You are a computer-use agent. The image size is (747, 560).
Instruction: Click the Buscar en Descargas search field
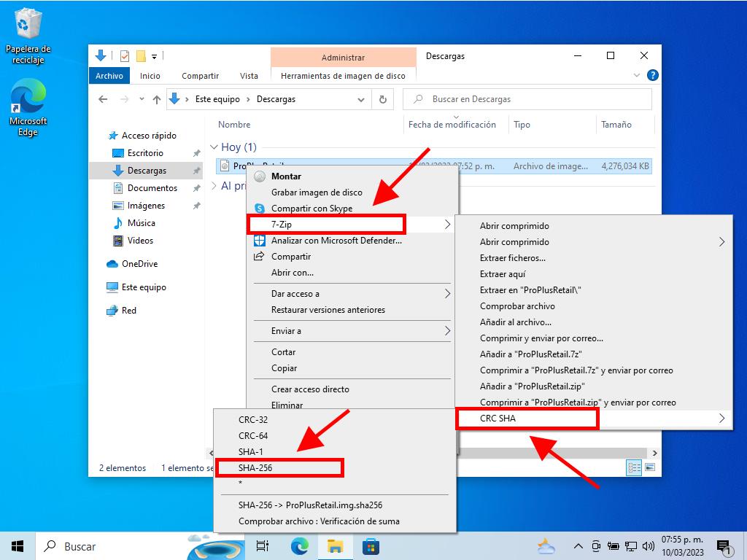tap(536, 99)
